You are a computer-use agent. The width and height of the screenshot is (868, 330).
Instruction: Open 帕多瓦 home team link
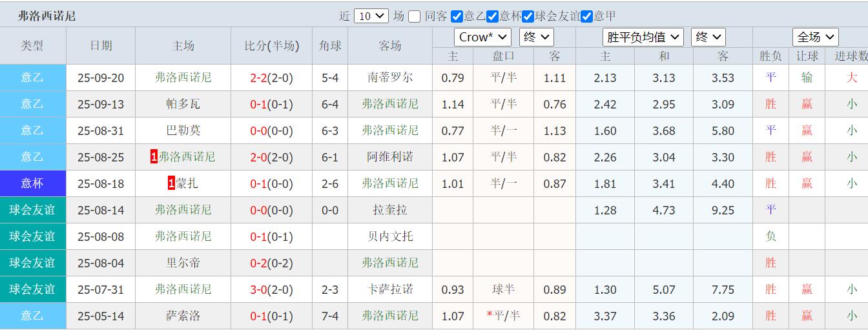click(183, 104)
